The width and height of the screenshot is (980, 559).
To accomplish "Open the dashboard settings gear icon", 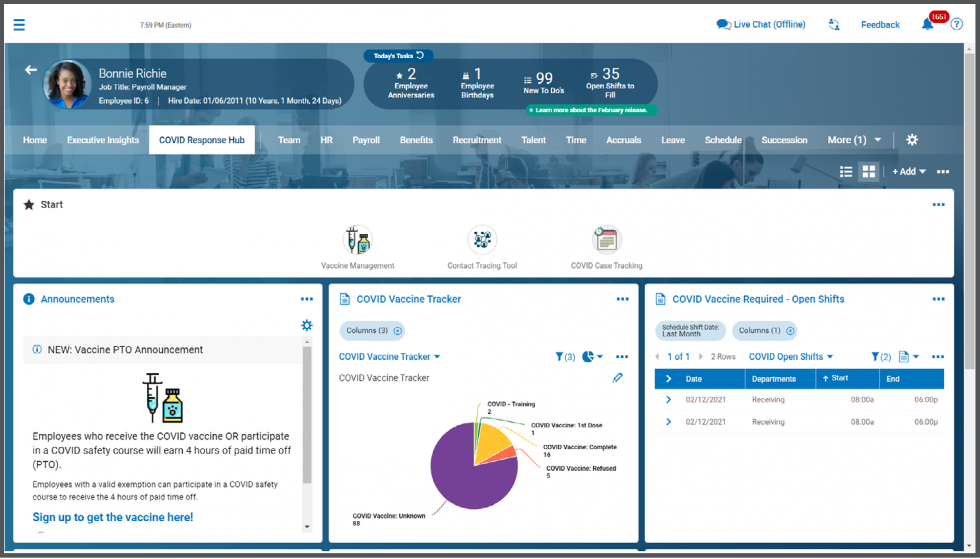I will tap(912, 139).
